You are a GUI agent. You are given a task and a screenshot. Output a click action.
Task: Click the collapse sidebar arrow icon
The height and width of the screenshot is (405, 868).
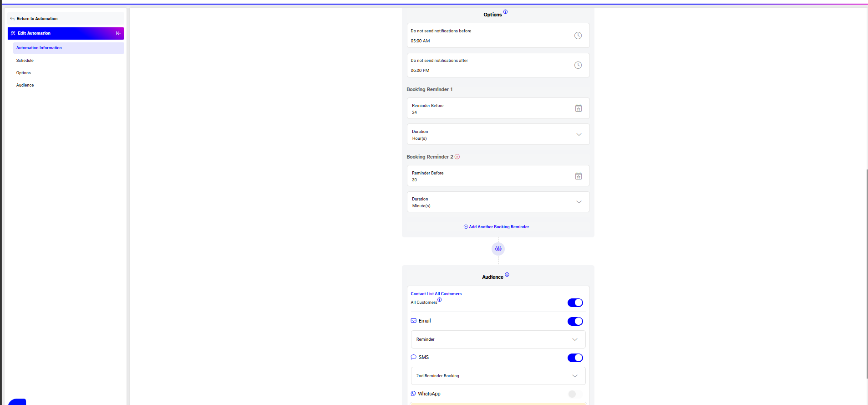[118, 33]
